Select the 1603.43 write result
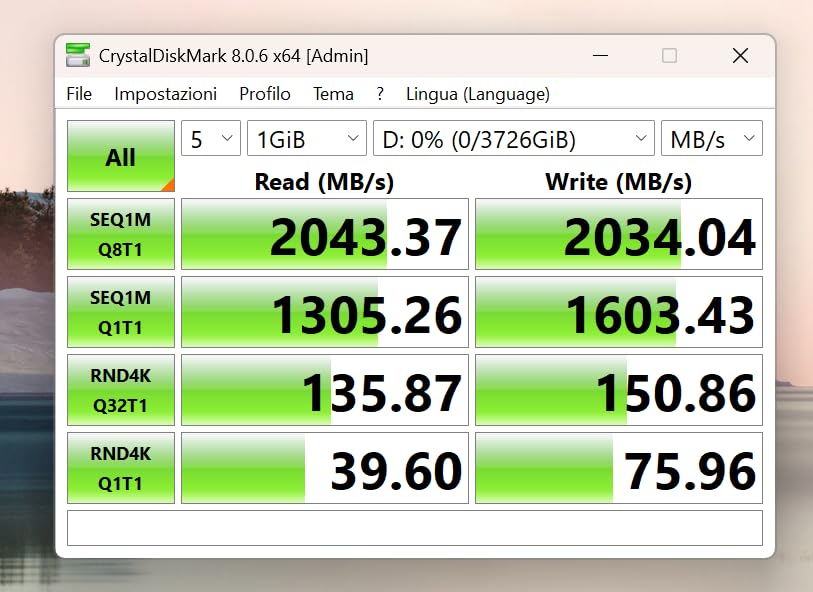Image resolution: width=813 pixels, height=592 pixels. pos(619,312)
